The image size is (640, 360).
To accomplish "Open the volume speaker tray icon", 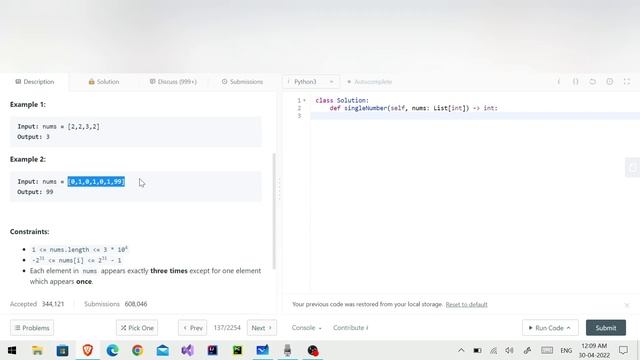I will point(509,350).
